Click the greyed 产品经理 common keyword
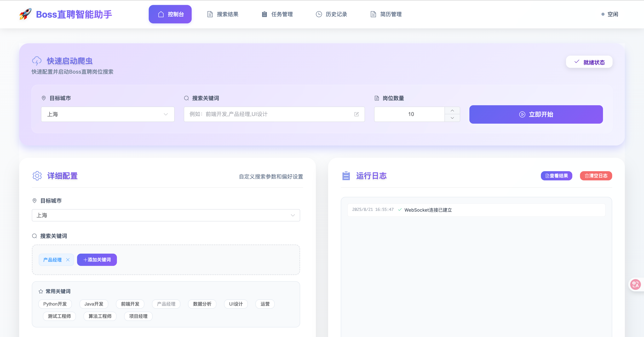The height and width of the screenshot is (337, 644). pyautogui.click(x=166, y=304)
